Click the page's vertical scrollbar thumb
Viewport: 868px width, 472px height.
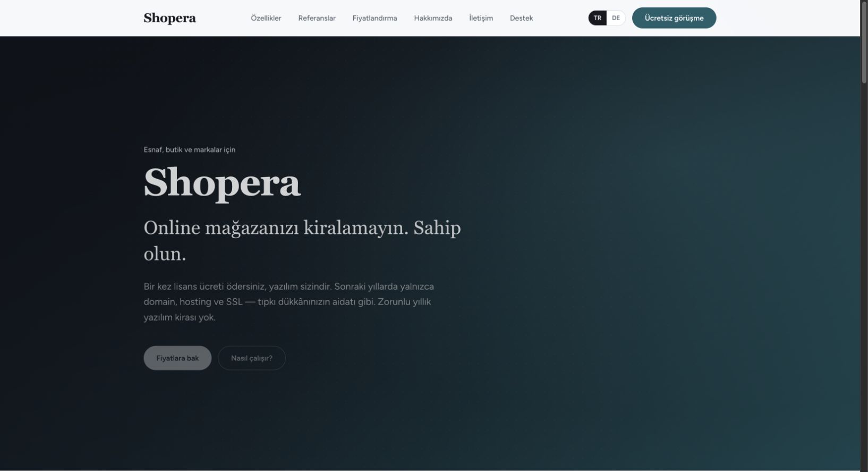(x=864, y=41)
